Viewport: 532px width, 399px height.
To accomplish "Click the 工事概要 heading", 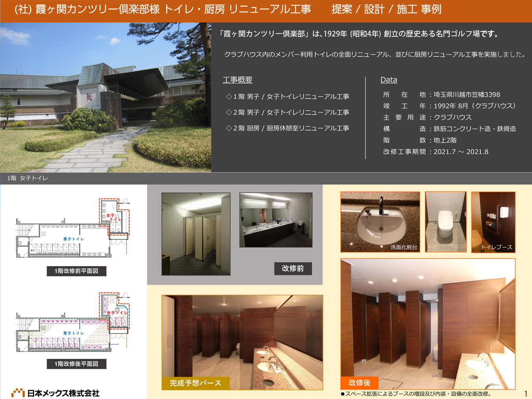I will pos(237,80).
